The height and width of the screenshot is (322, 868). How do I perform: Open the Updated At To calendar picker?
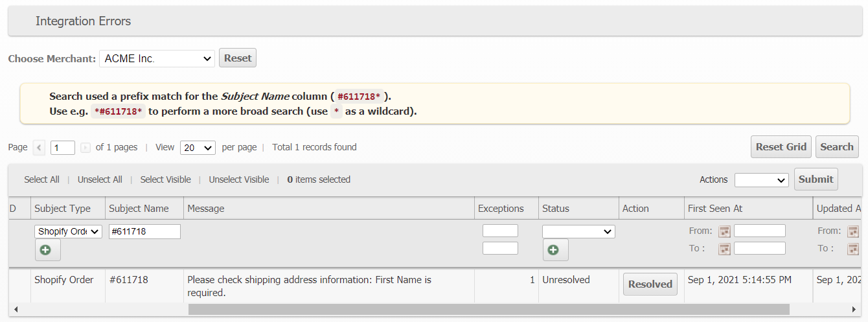[853, 249]
